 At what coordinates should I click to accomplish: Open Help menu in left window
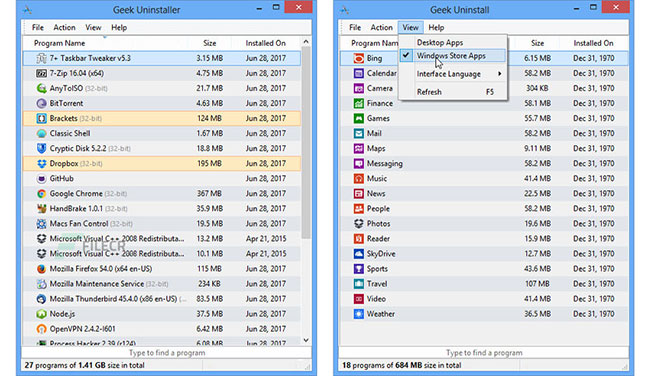coord(119,28)
